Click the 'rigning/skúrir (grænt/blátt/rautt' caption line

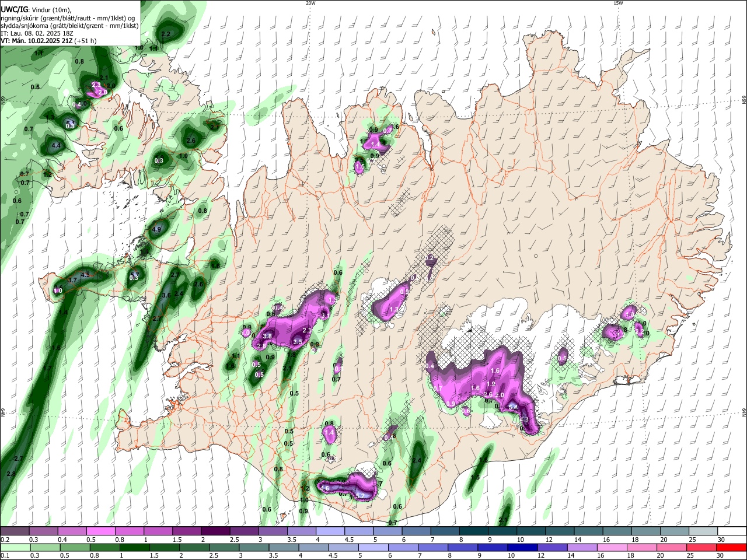pos(68,17)
